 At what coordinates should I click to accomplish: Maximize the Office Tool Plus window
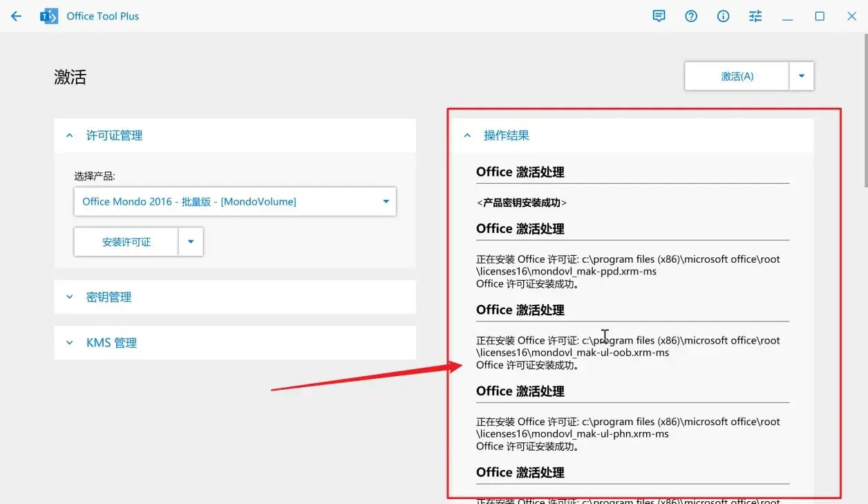(820, 16)
